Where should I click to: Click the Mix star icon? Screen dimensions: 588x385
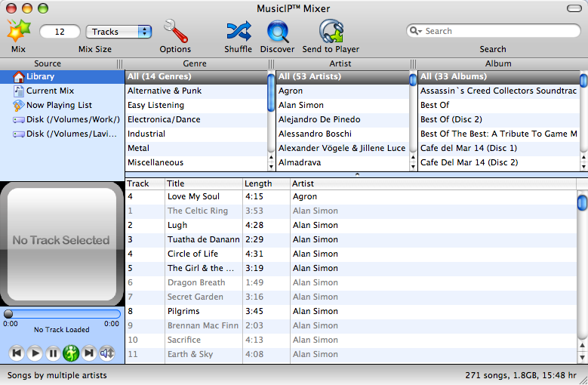(x=18, y=31)
